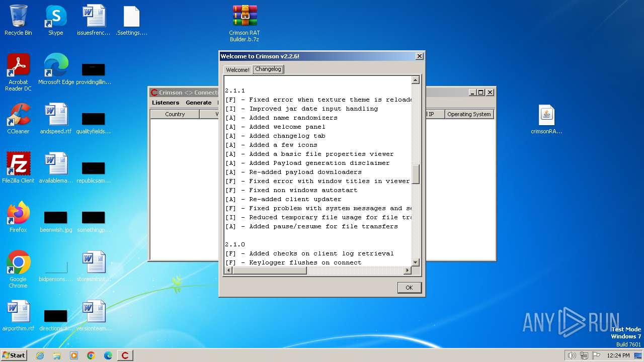Select the qualityfields file icon
The width and height of the screenshot is (644, 362).
point(94,123)
